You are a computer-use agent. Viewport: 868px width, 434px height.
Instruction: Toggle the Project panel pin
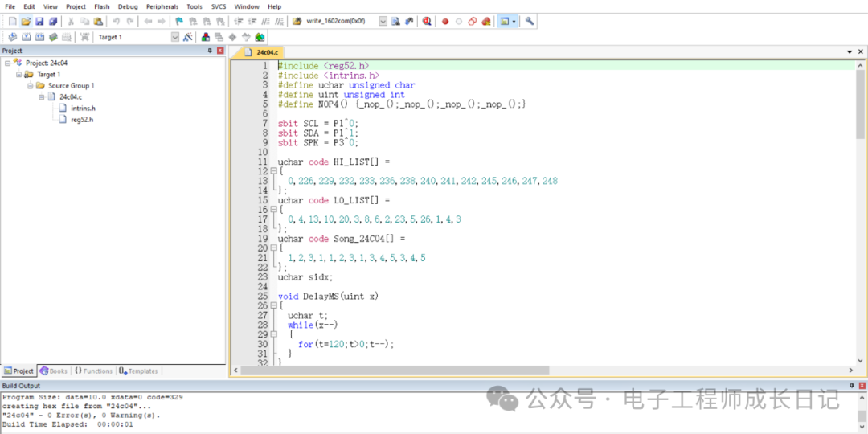(210, 51)
